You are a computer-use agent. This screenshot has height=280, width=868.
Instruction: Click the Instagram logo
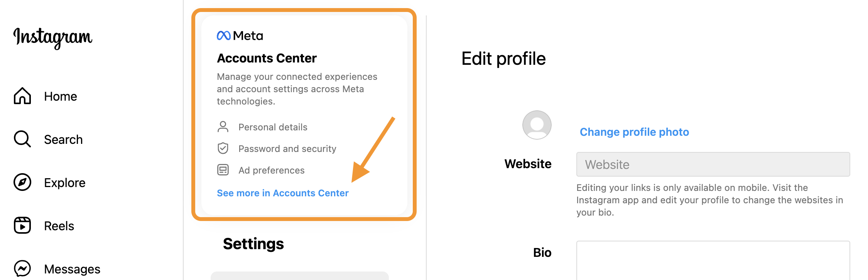pos(53,38)
